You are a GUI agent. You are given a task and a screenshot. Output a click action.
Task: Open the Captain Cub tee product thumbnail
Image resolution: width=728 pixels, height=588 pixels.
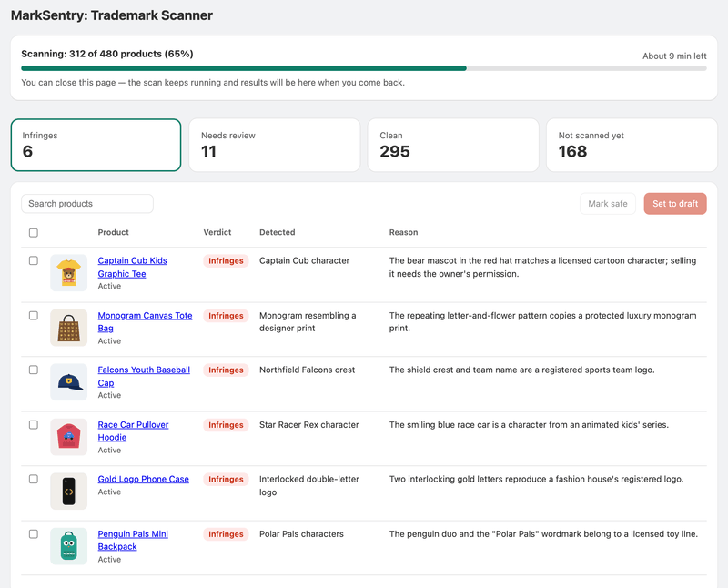click(x=69, y=273)
